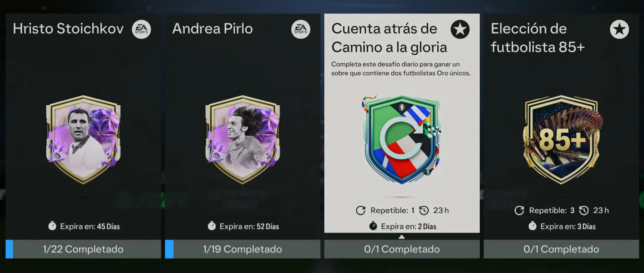Screen dimensions: 644x273
Task: Open the Andrea Pirlo challenge title
Action: pos(213,29)
